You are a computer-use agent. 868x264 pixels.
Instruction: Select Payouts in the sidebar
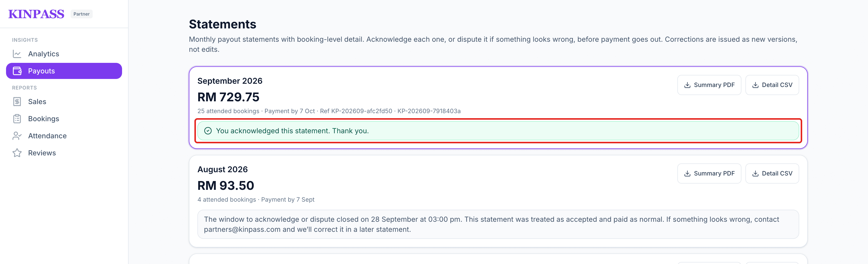(x=64, y=71)
